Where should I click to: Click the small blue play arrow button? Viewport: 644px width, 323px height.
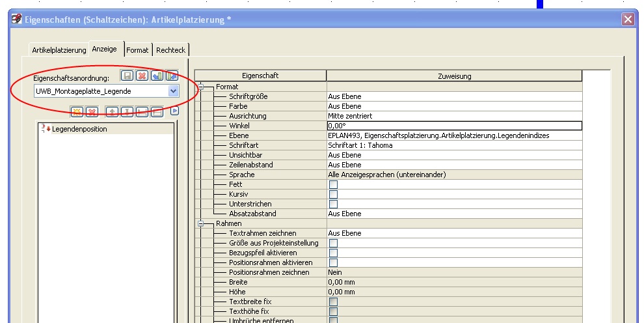tap(174, 111)
